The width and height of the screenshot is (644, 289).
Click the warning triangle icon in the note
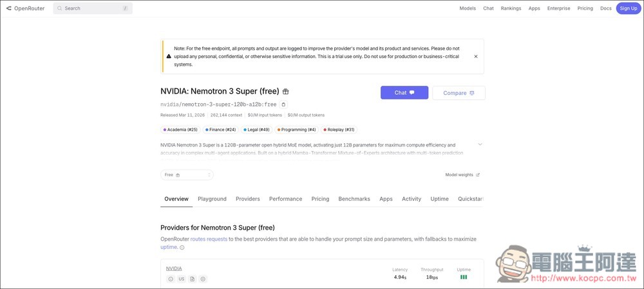169,56
